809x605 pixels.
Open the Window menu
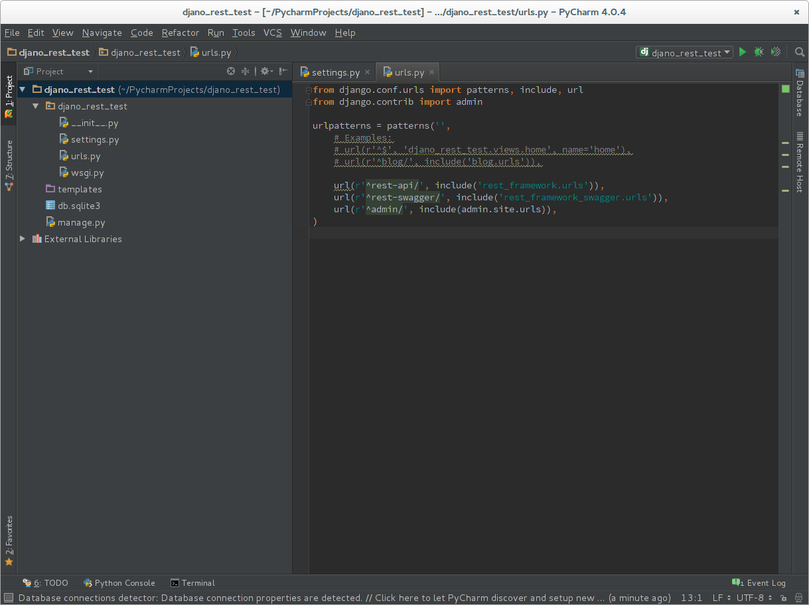pyautogui.click(x=308, y=32)
